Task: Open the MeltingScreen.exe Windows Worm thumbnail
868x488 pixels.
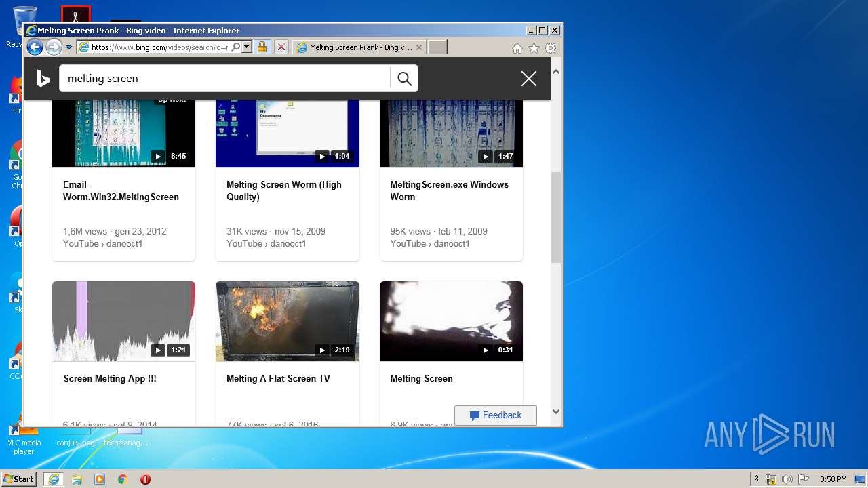Action: coord(451,134)
